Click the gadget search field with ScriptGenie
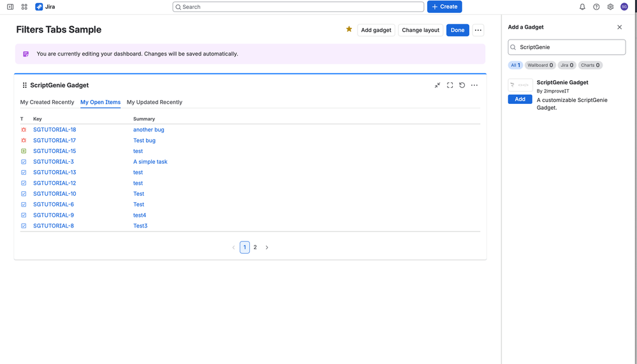The image size is (637, 364). [x=567, y=47]
